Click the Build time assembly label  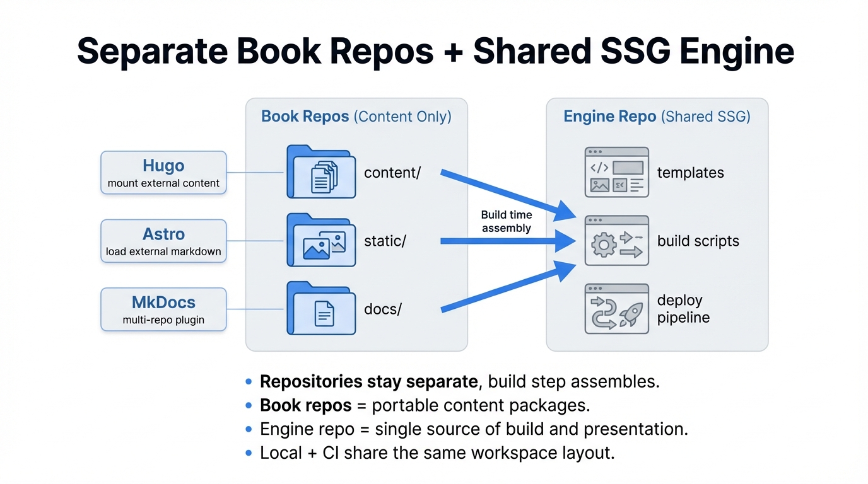(507, 221)
